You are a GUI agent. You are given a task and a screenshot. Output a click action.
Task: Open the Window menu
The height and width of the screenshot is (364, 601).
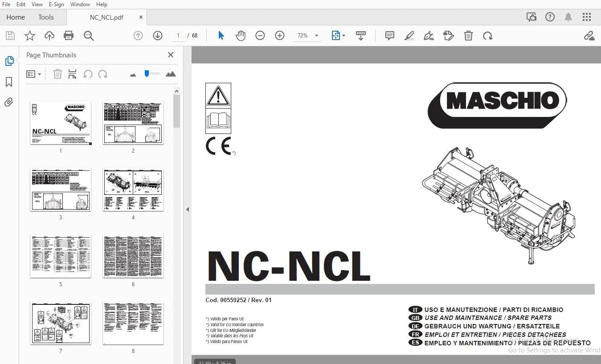[x=80, y=4]
